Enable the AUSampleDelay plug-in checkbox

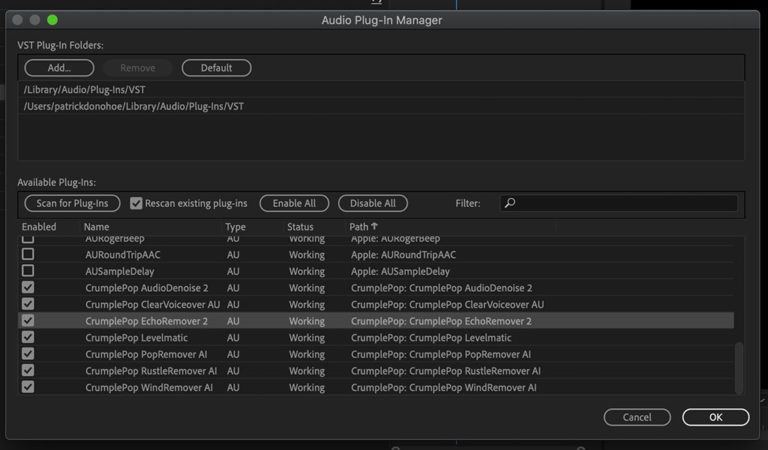[28, 271]
